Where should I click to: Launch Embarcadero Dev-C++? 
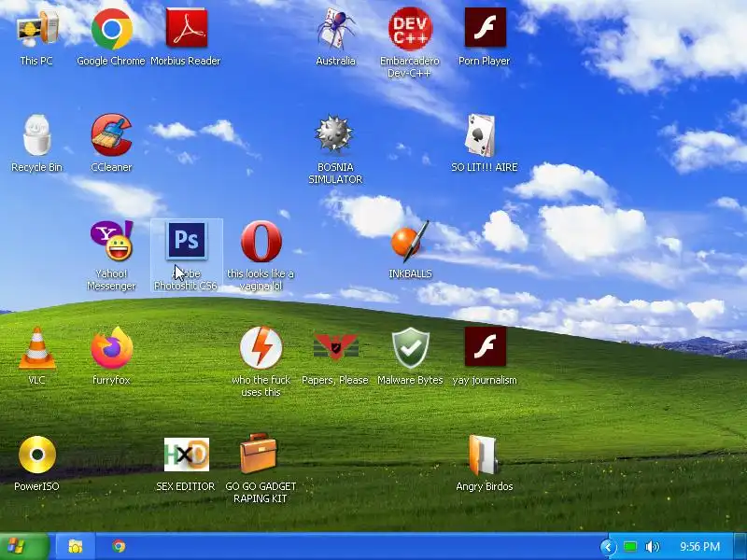pos(410,29)
